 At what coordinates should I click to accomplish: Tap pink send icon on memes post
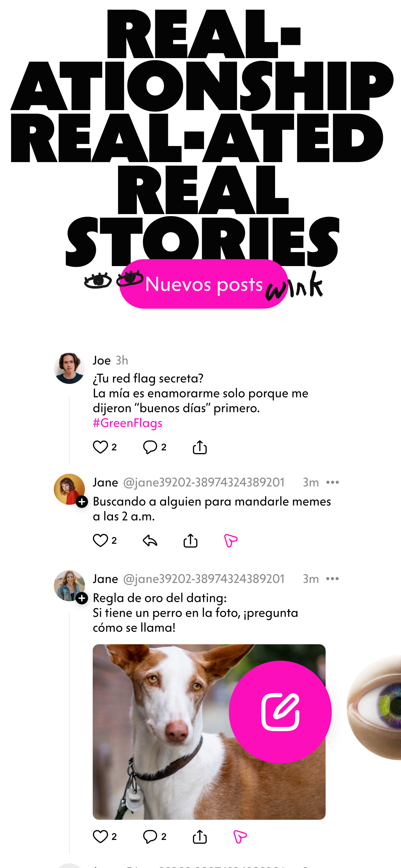coord(231,541)
